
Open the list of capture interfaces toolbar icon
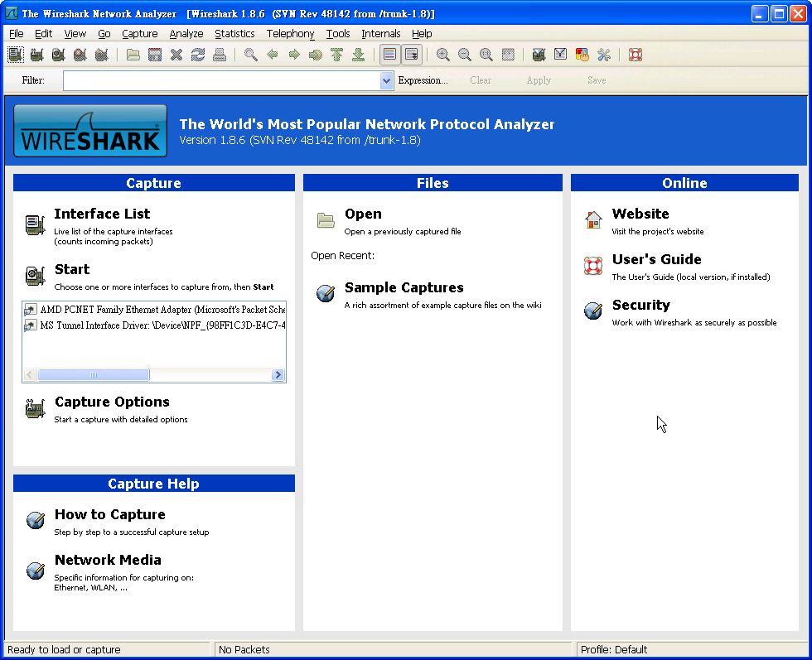pyautogui.click(x=15, y=55)
